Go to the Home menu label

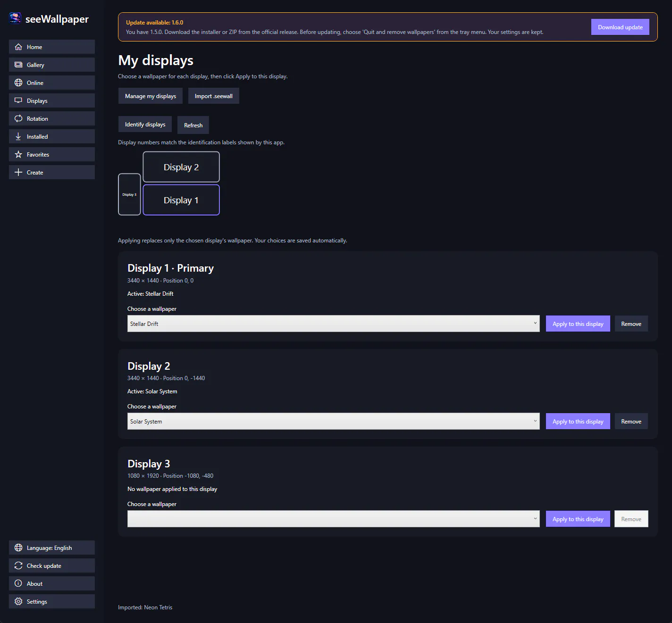click(x=34, y=47)
